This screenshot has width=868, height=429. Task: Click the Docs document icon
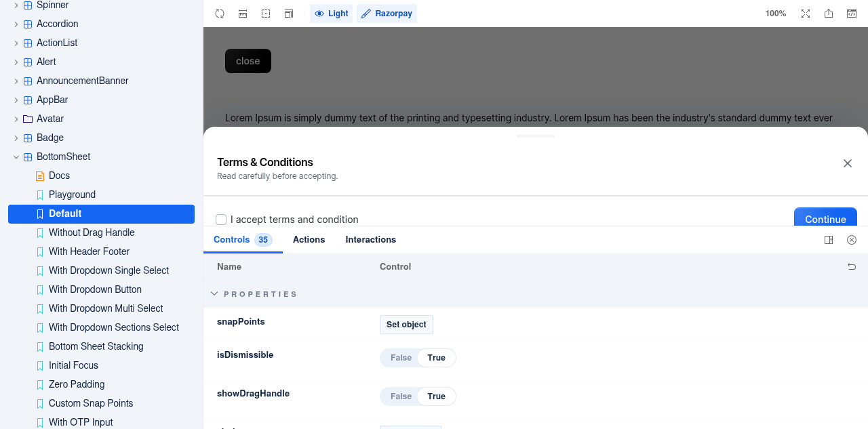(40, 176)
